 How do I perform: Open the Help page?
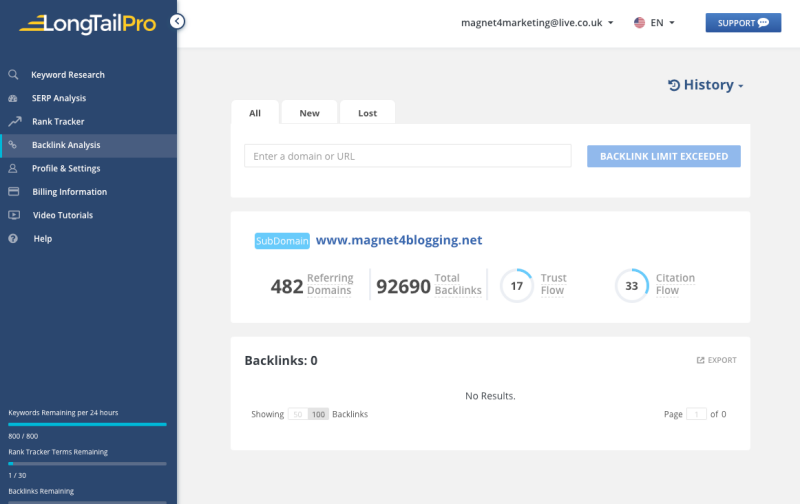43,238
